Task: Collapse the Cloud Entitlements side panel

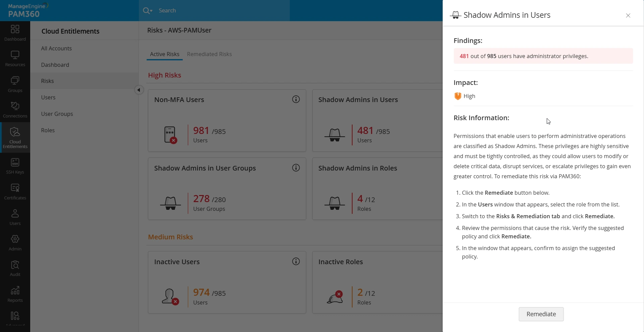Action: [x=139, y=90]
